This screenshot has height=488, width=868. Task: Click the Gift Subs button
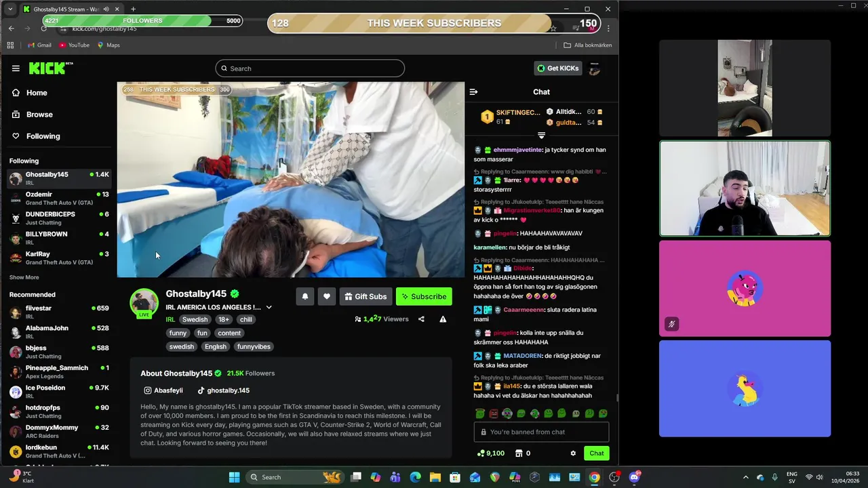[x=366, y=296]
